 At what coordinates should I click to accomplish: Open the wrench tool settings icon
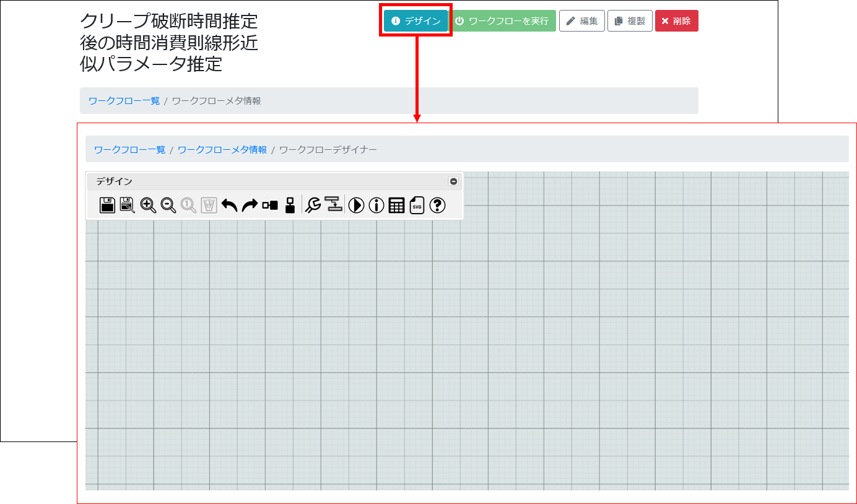click(313, 205)
